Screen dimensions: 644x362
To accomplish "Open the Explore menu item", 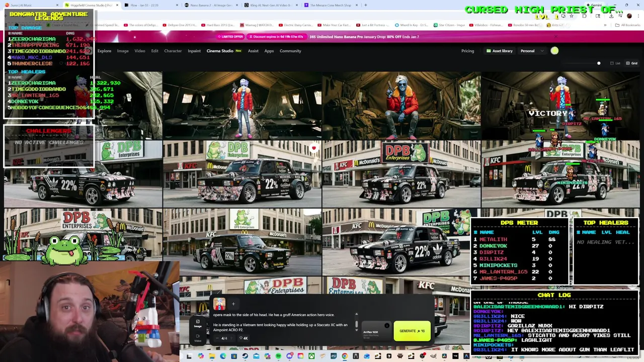I will tap(104, 51).
